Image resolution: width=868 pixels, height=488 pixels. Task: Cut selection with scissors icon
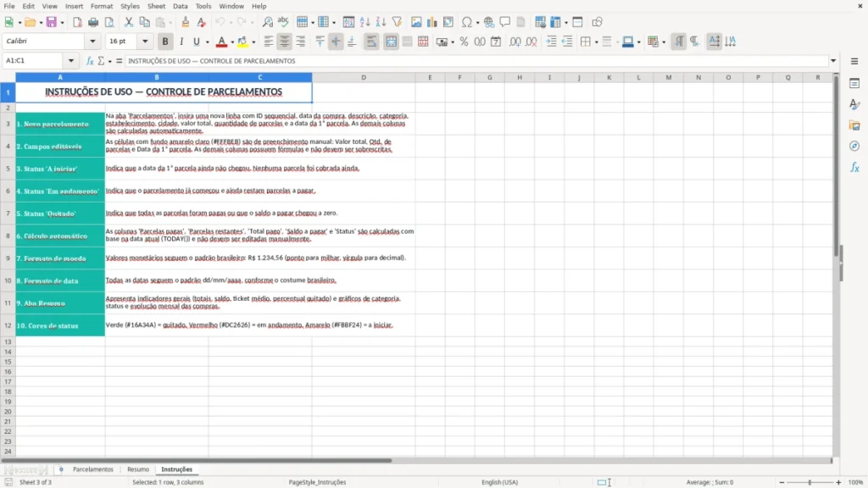(x=129, y=22)
